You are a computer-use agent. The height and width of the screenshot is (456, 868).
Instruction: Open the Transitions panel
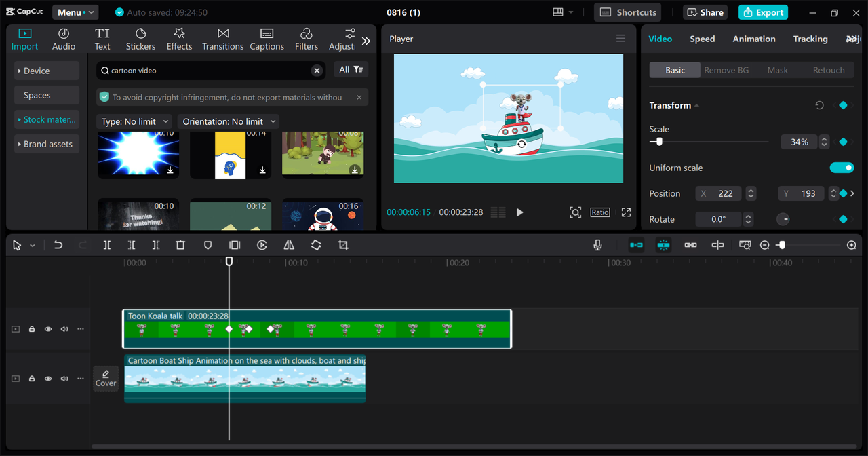(222, 39)
